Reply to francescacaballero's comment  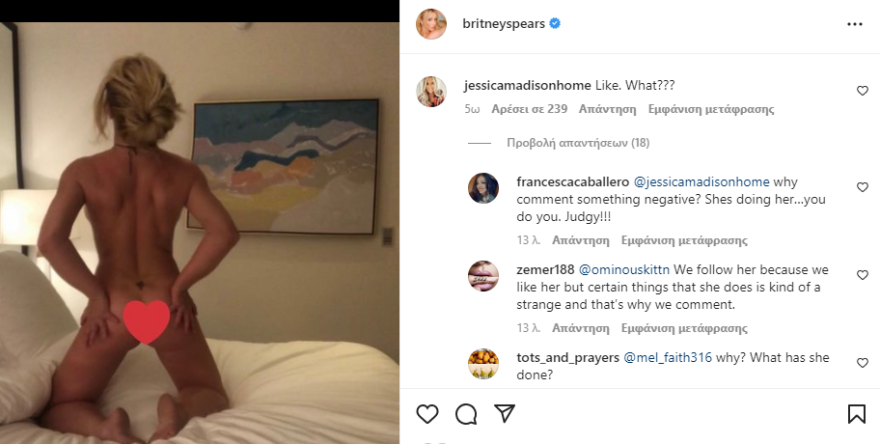click(x=581, y=240)
